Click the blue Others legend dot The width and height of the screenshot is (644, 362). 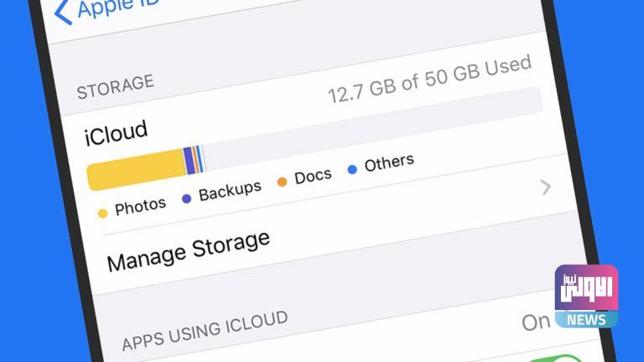click(352, 169)
